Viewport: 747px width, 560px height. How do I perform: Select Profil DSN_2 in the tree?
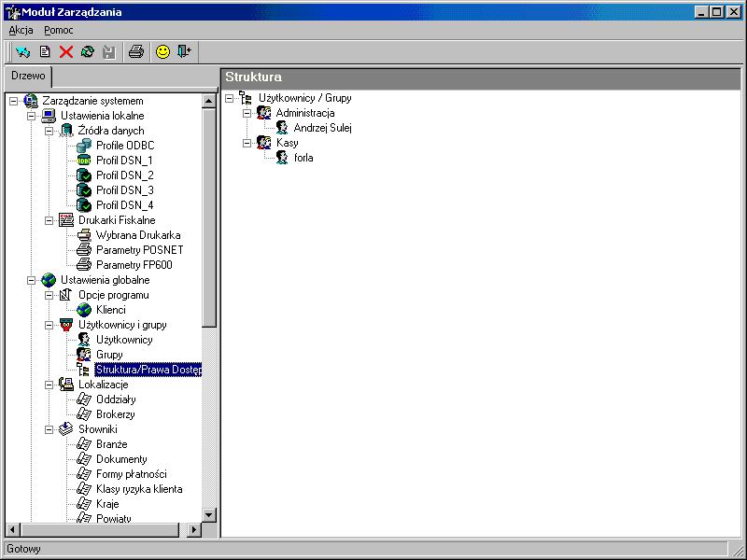[x=125, y=175]
